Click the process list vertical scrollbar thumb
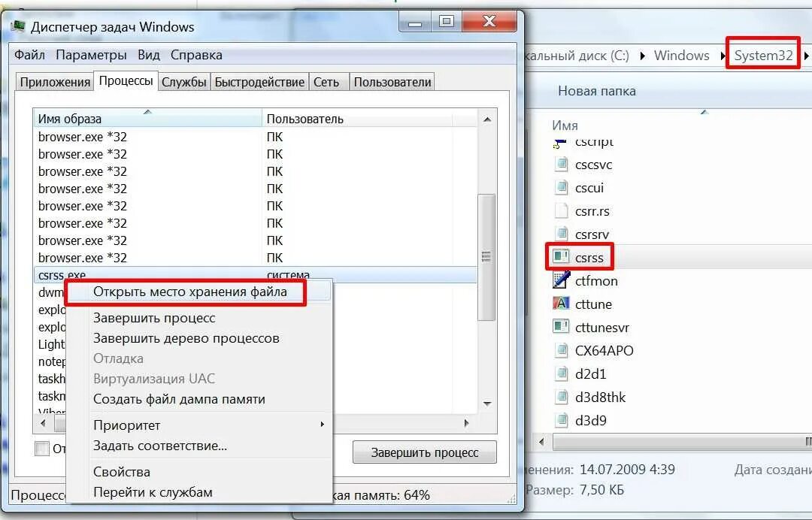The image size is (812, 520). coord(486,257)
